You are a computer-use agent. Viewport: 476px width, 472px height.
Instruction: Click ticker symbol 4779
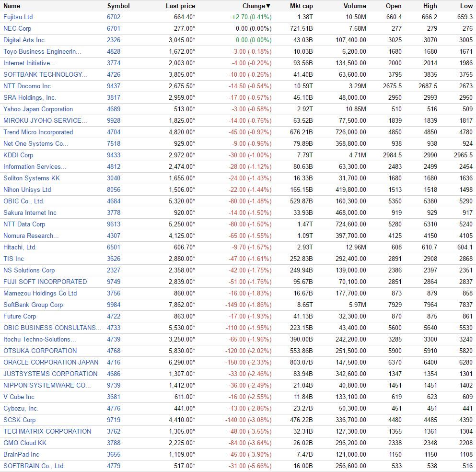tap(114, 466)
